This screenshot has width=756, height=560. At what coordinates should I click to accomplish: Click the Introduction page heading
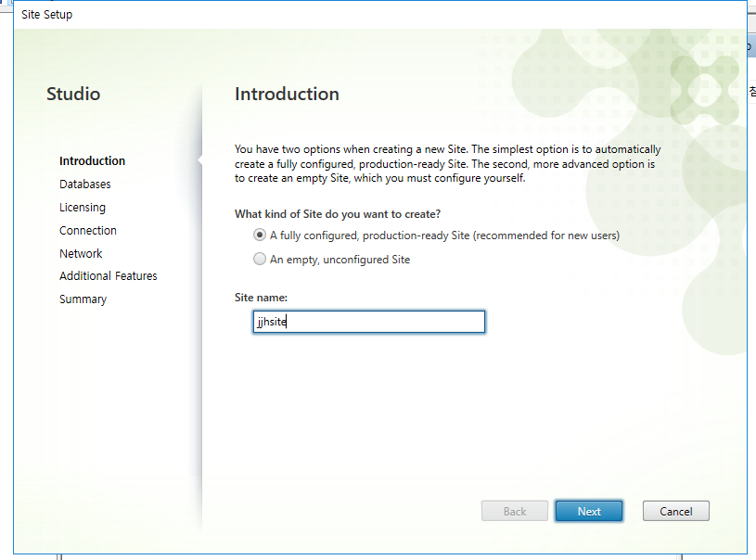287,94
